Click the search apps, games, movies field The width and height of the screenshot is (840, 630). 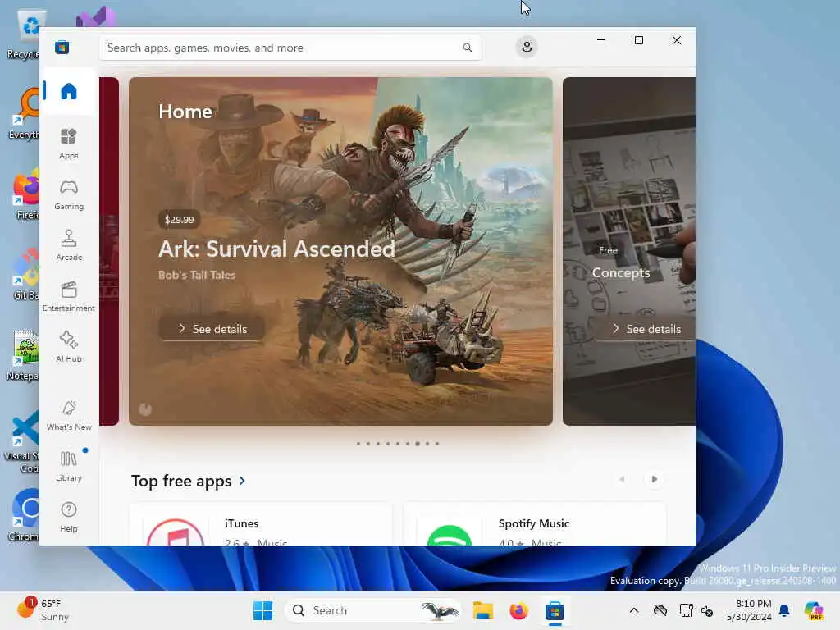(x=290, y=48)
